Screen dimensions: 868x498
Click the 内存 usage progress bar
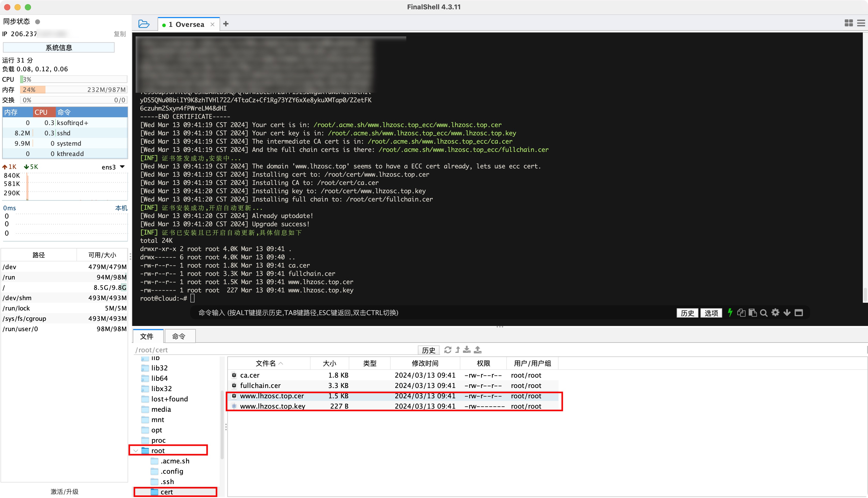74,90
